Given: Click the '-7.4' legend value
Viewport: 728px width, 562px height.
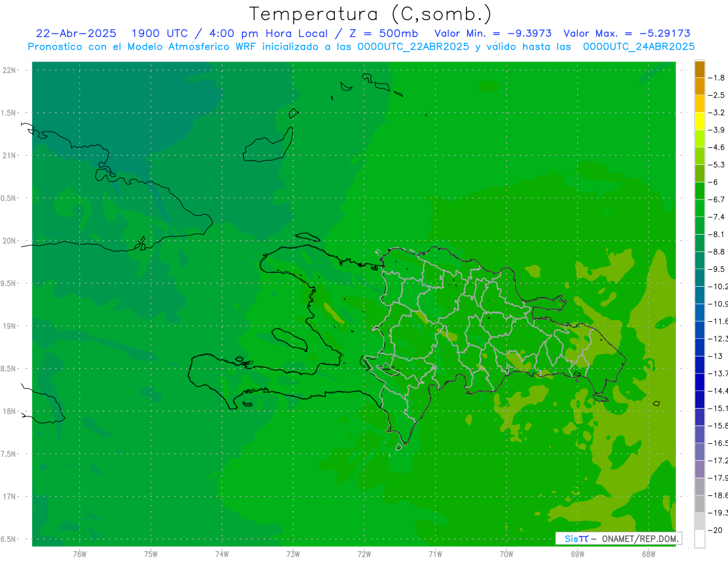Looking at the screenshot, I should 717,217.
